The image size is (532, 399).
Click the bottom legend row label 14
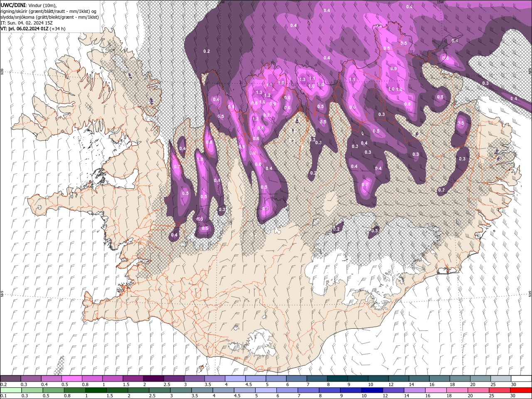point(407,396)
